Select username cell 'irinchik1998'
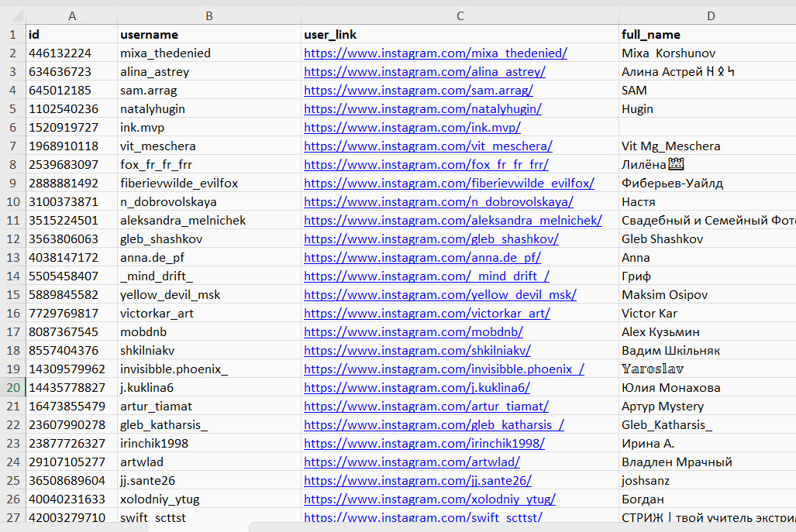The height and width of the screenshot is (532, 796). pos(209,443)
